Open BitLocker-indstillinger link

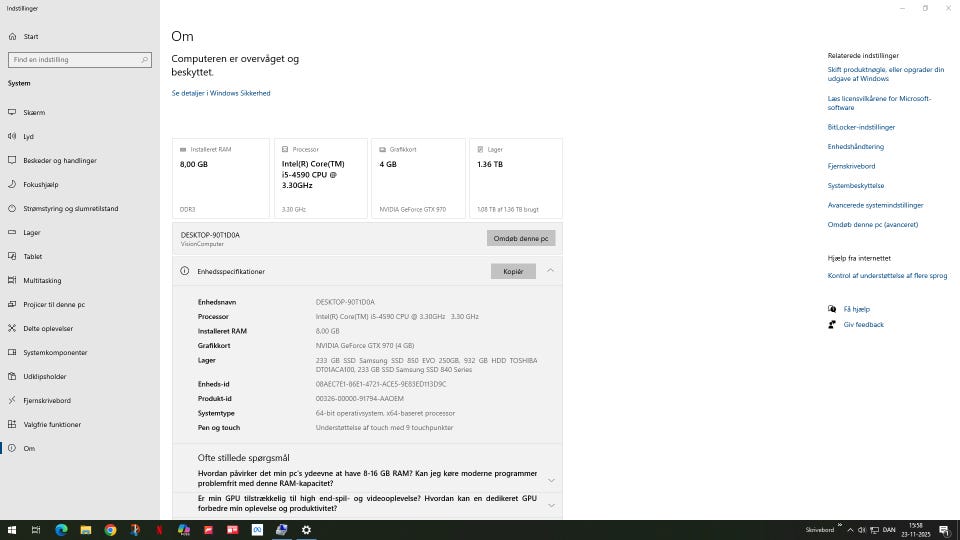click(861, 127)
